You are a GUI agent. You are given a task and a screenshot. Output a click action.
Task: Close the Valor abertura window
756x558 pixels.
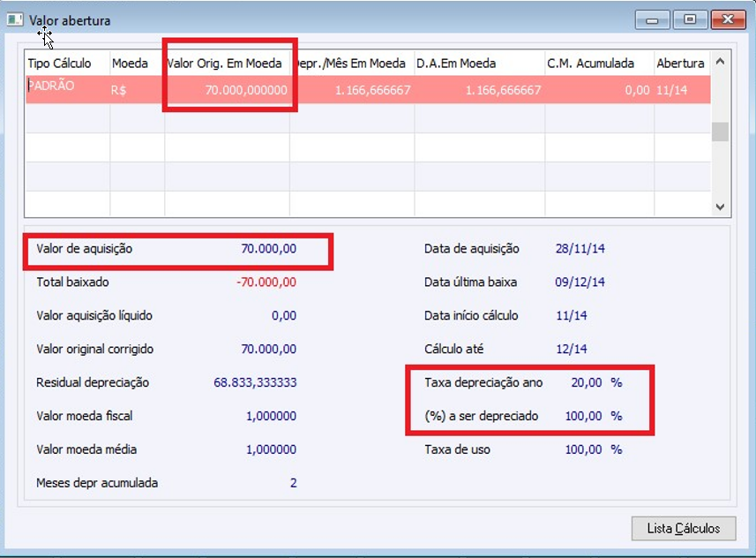click(x=728, y=19)
